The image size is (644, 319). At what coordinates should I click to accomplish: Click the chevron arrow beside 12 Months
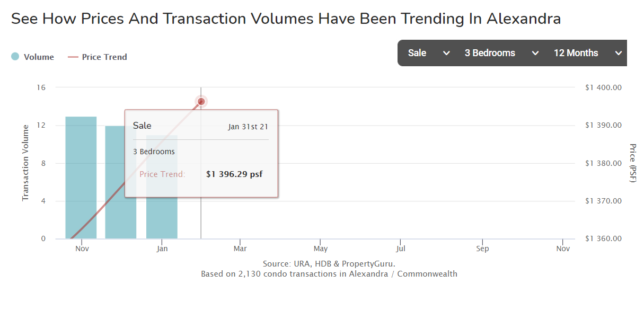[618, 53]
